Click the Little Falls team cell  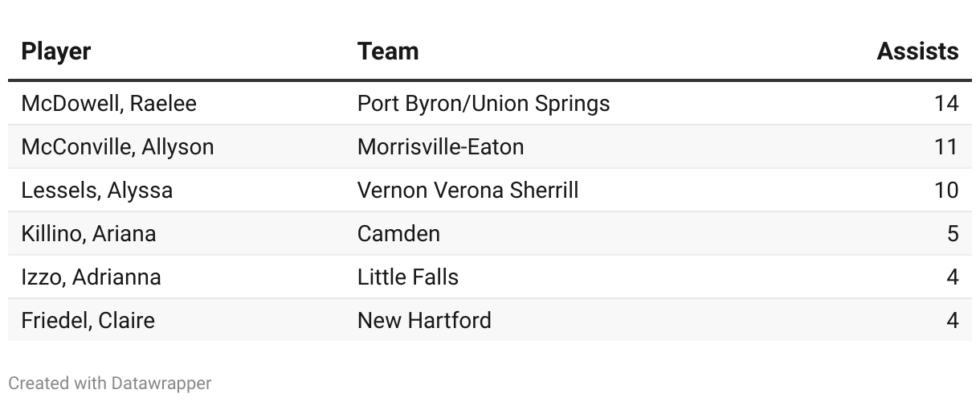(x=408, y=277)
